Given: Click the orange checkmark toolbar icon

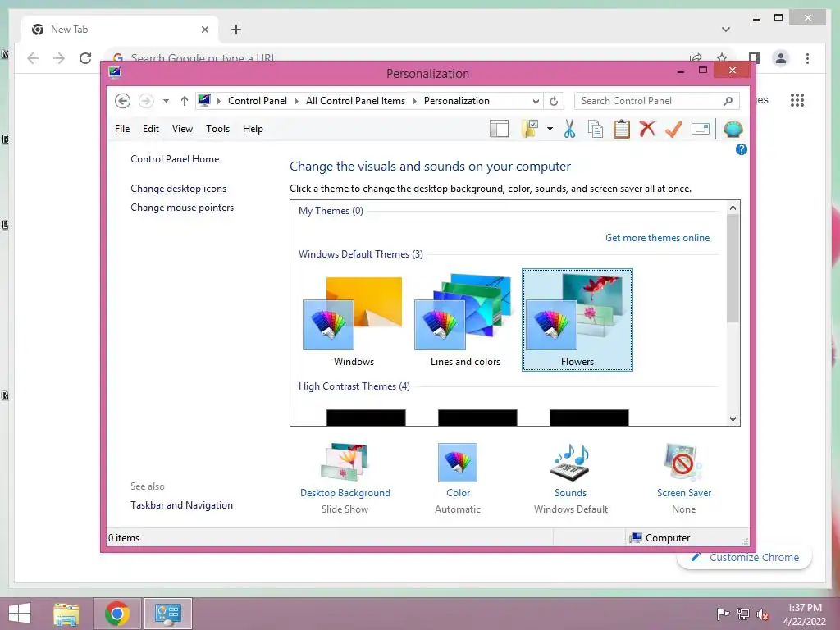Looking at the screenshot, I should [673, 129].
